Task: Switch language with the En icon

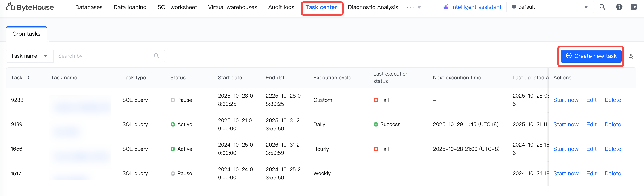Action: coord(634,7)
